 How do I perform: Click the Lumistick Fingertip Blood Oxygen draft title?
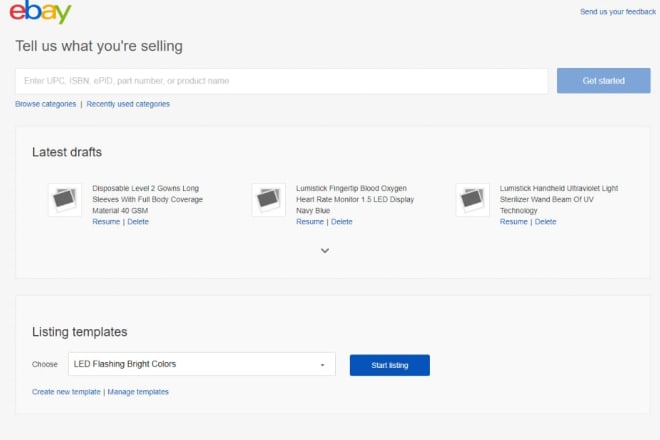coord(355,199)
